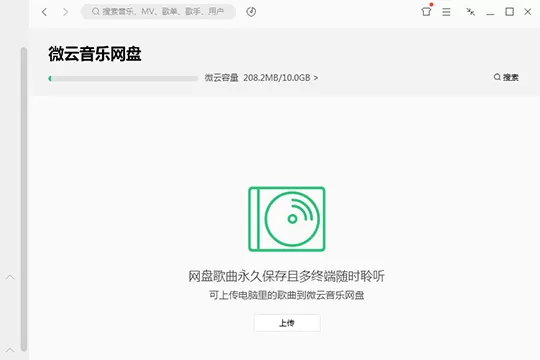This screenshot has width=540, height=360.
Task: Minimize the music player window
Action: (x=490, y=14)
